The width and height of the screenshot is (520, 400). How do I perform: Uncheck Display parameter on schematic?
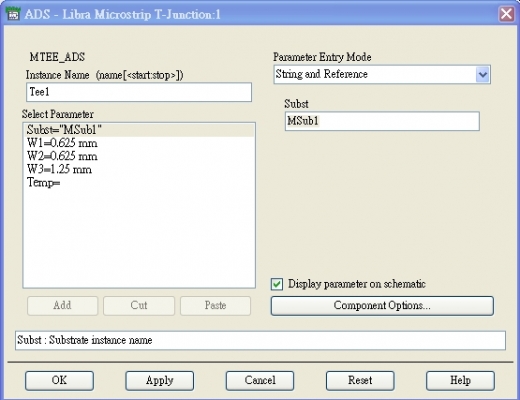[x=277, y=284]
